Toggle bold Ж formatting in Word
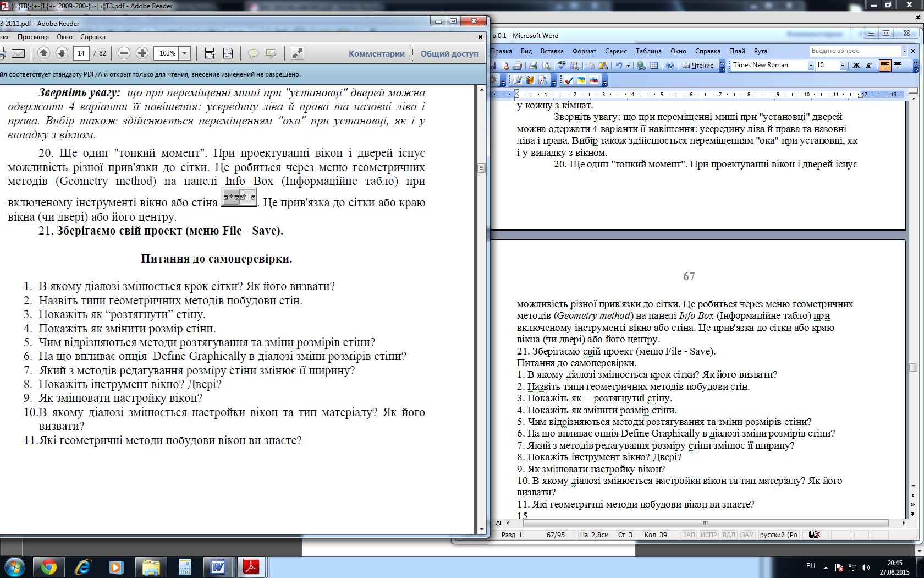 click(856, 66)
